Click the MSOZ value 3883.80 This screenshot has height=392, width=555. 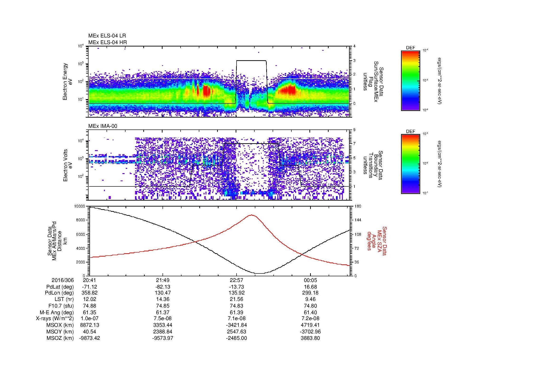pyautogui.click(x=310, y=338)
